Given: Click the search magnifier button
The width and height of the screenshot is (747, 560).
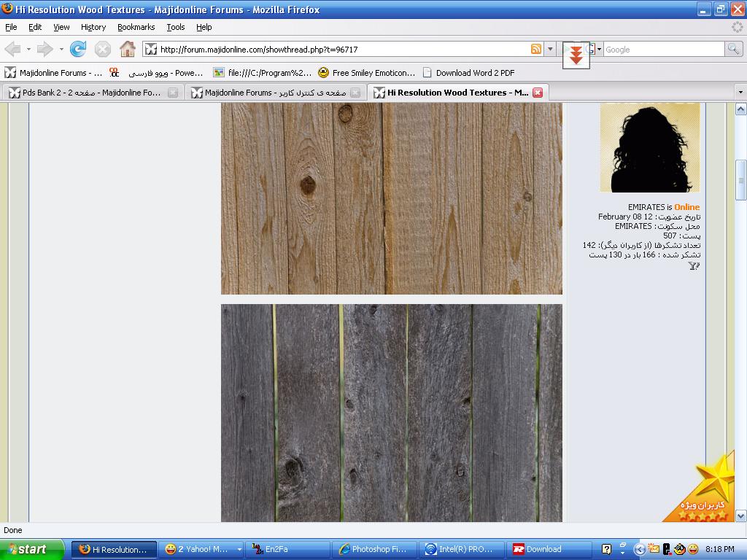Looking at the screenshot, I should point(733,49).
